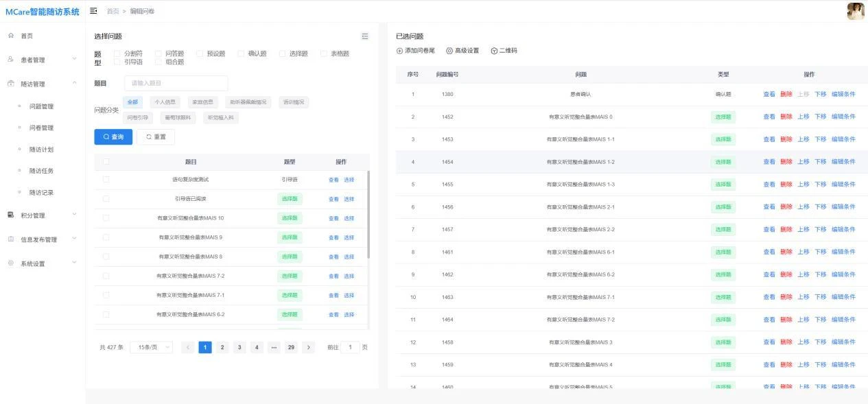The width and height of the screenshot is (868, 404).
Task: Expand the 系统设置 sidebar menu chevron
Action: (x=74, y=263)
